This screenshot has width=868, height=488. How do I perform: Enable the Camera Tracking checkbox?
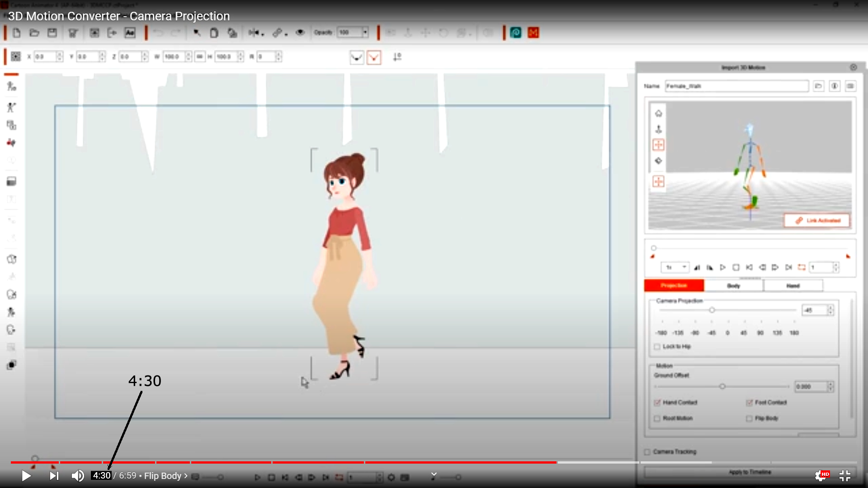[647, 452]
